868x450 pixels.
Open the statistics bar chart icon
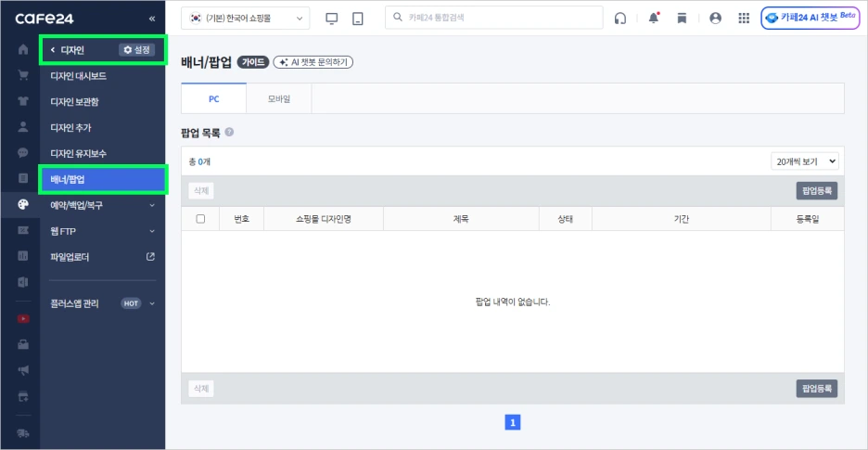tap(23, 256)
